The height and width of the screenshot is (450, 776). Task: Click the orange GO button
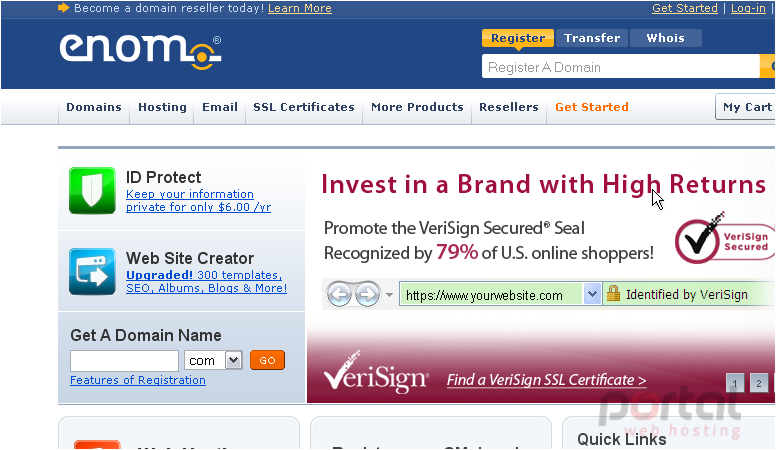(267, 360)
